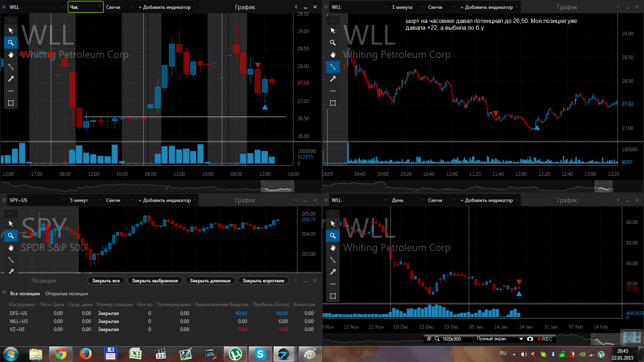Screen dimensions: 644x362
Task: Open the 5 минут timeframe dropdown
Action: [x=85, y=200]
